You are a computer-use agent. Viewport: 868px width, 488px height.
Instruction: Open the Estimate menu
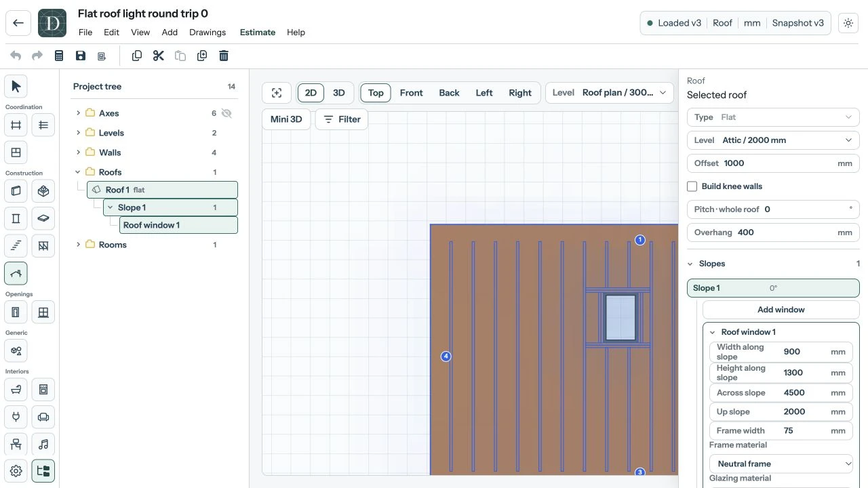pos(258,33)
